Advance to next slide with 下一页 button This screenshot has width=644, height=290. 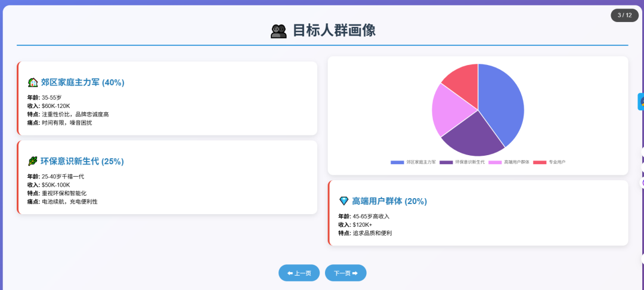[x=345, y=273]
